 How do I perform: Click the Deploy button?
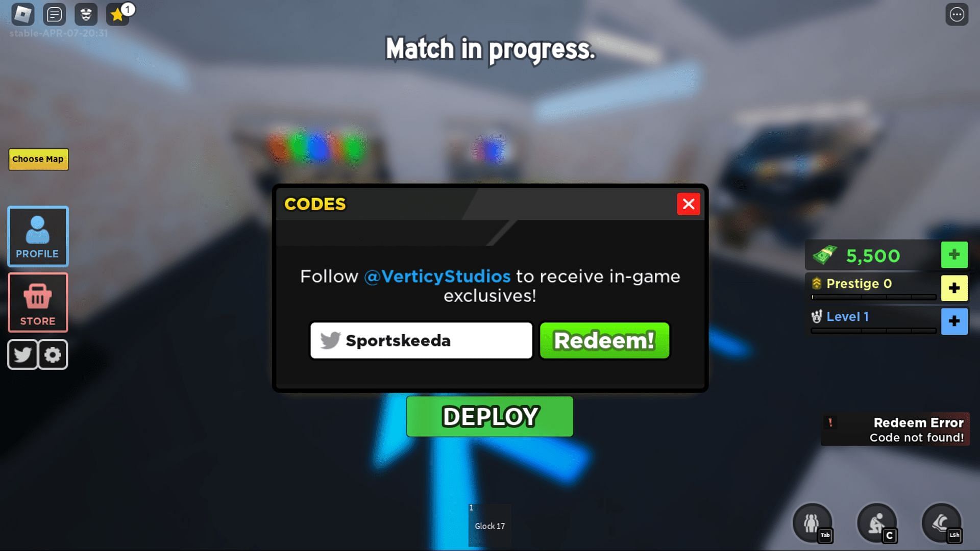pyautogui.click(x=490, y=416)
